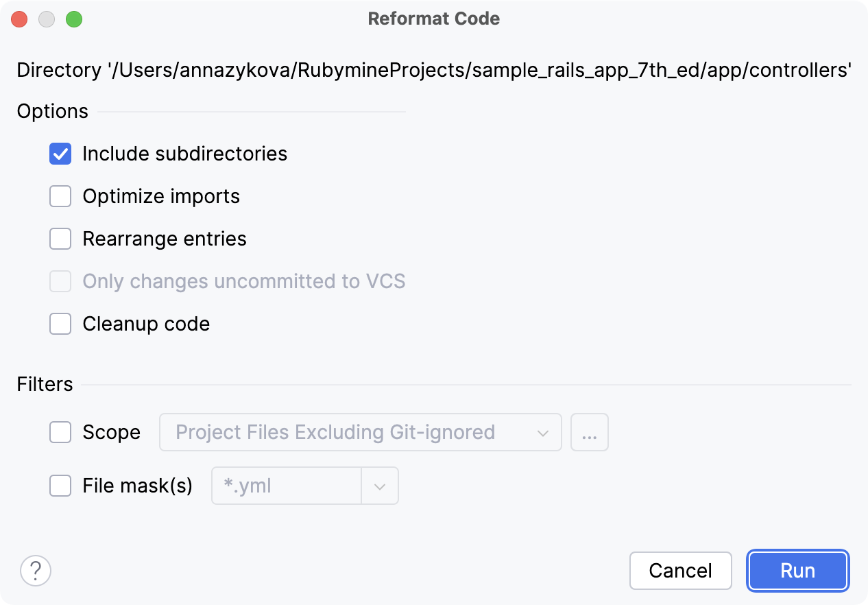Click the ellipsis icon to edit scope

point(589,432)
